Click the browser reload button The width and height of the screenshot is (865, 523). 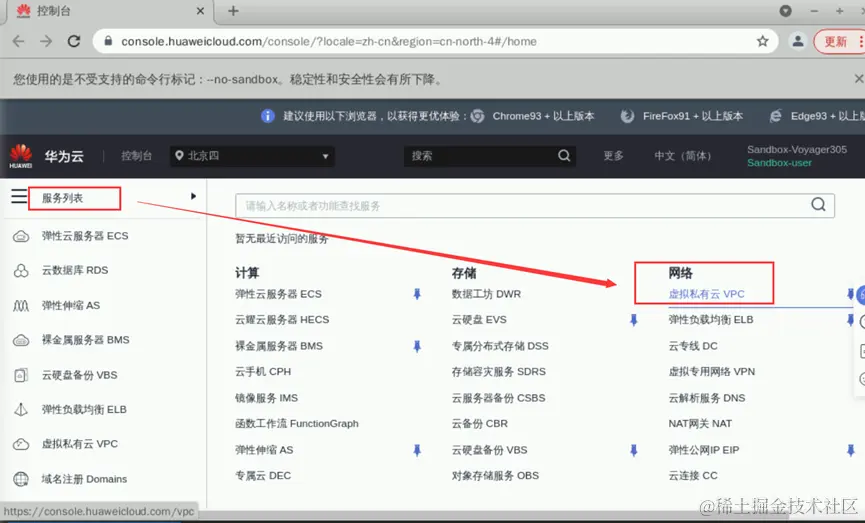[x=74, y=41]
